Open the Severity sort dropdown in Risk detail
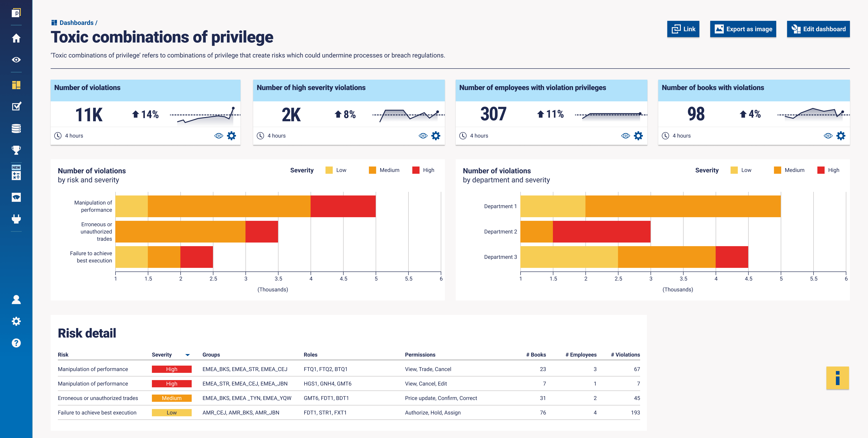 click(x=188, y=355)
